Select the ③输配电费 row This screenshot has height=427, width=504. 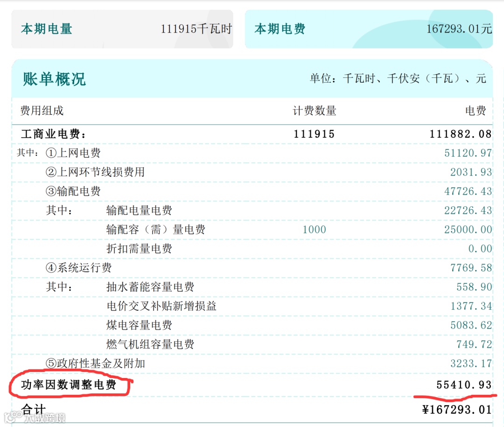point(252,191)
